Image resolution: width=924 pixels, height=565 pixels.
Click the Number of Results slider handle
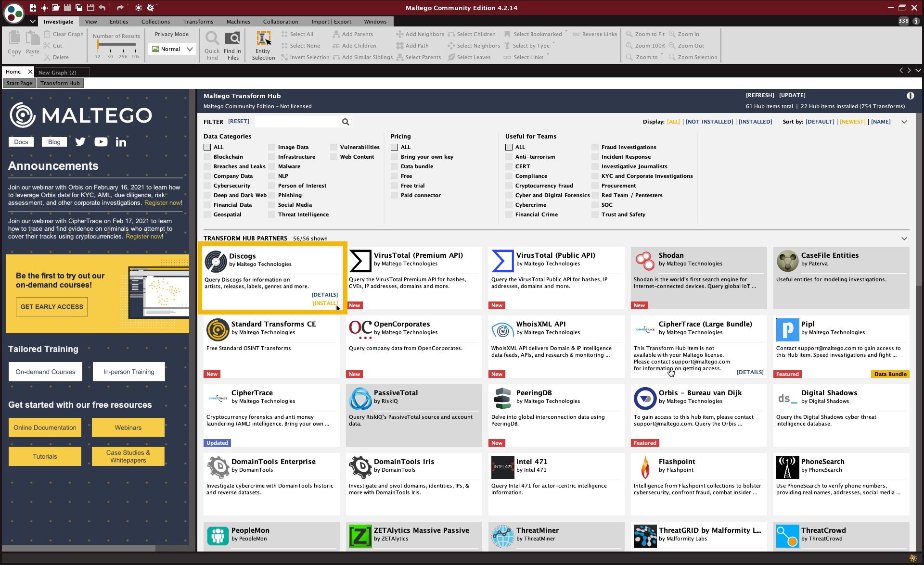click(x=98, y=44)
